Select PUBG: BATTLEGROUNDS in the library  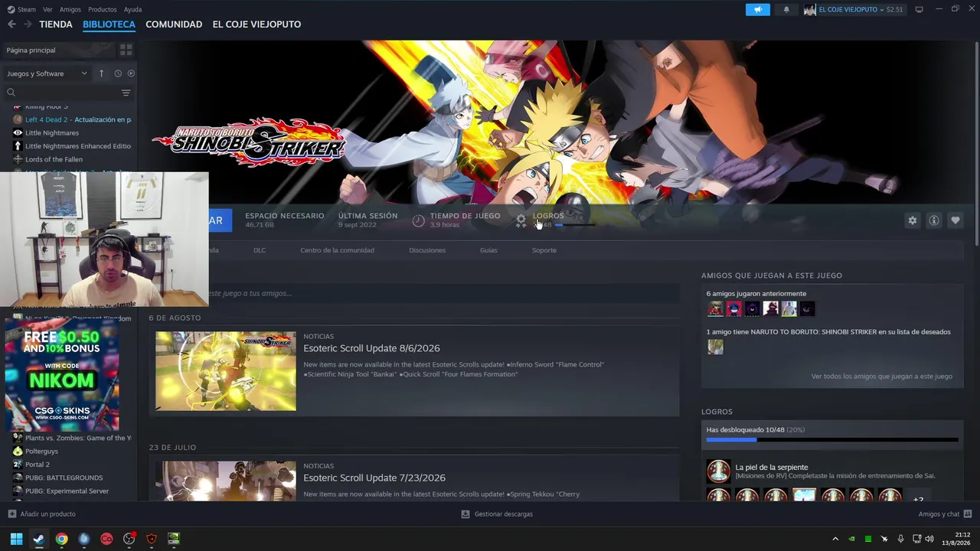pyautogui.click(x=64, y=478)
